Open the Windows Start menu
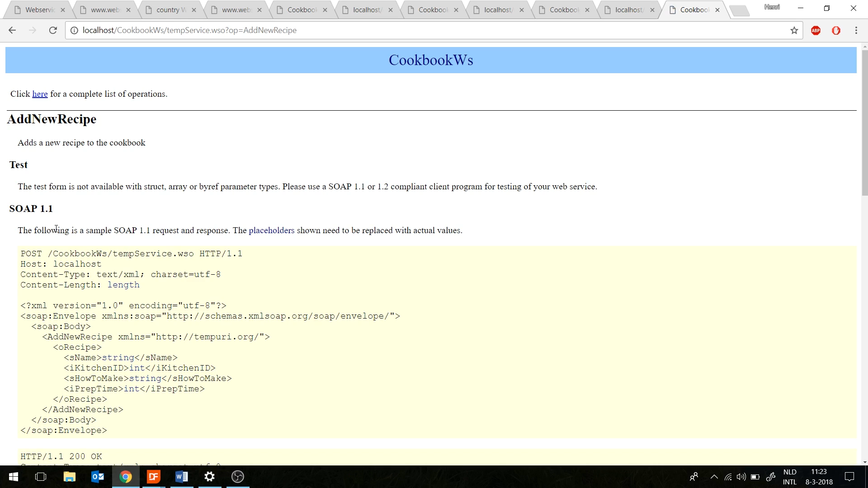This screenshot has width=868, height=488. [14, 477]
